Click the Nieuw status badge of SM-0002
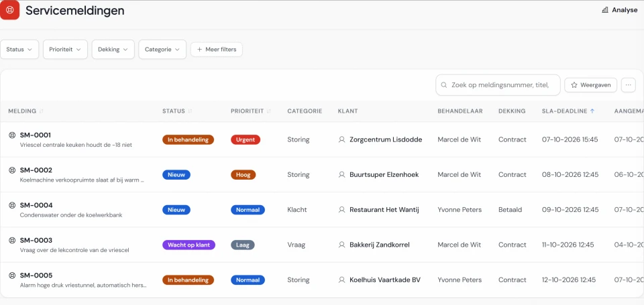The width and height of the screenshot is (644, 305). [176, 174]
